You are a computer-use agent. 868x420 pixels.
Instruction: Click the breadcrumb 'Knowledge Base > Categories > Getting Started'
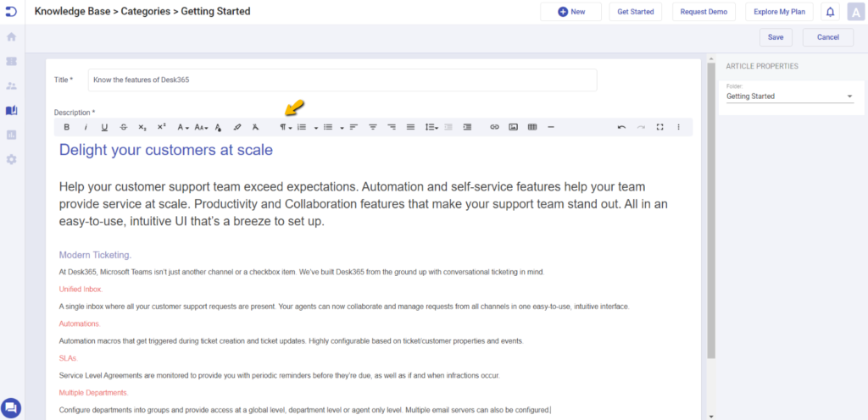(142, 11)
